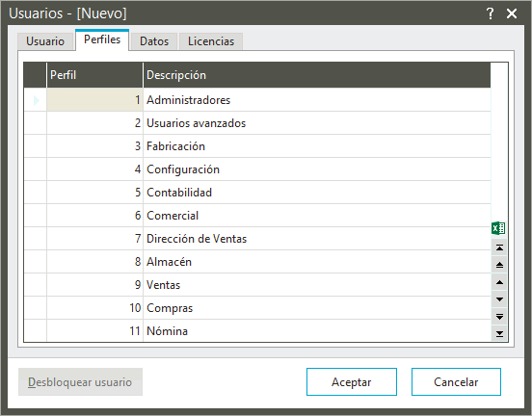Select the Usuarios avanzados row
The image size is (532, 416).
pyautogui.click(x=257, y=123)
